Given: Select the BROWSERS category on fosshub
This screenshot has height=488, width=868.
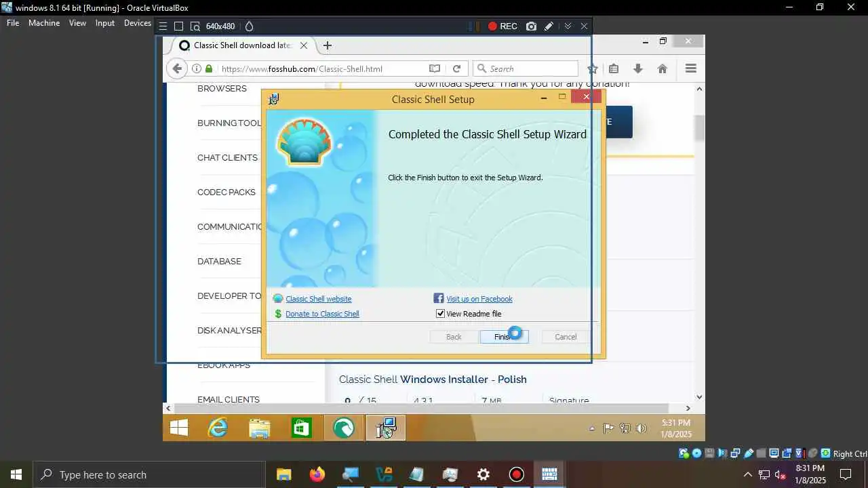Looking at the screenshot, I should [x=222, y=89].
